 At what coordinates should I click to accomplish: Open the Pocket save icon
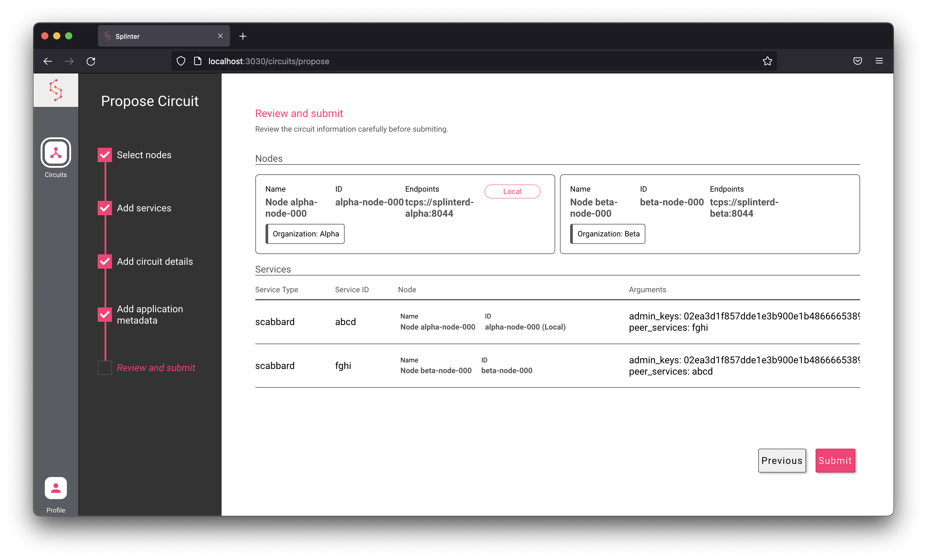coord(857,61)
